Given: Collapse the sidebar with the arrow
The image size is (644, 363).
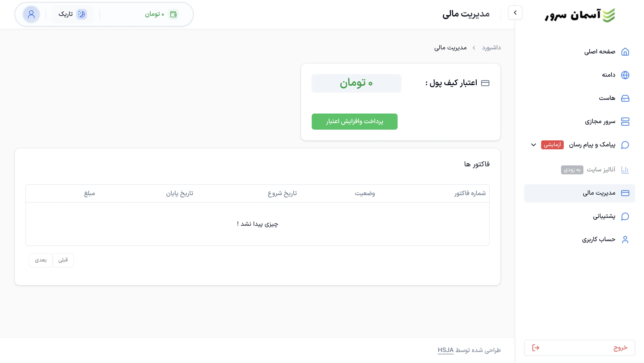Looking at the screenshot, I should point(515,13).
